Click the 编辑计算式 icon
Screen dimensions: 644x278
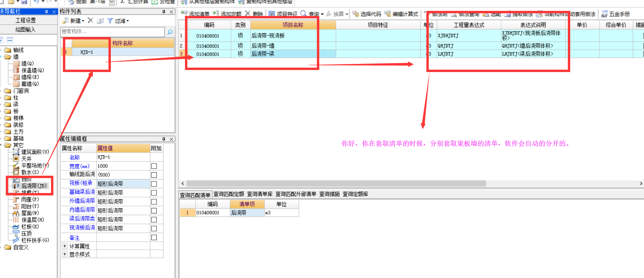point(388,14)
